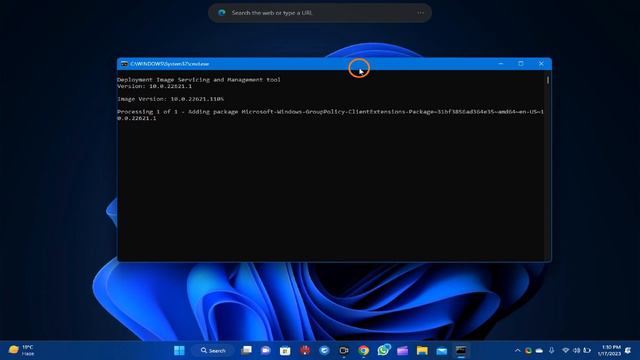Launch the Chat app from taskbar
This screenshot has height=360, width=640.
[266, 350]
